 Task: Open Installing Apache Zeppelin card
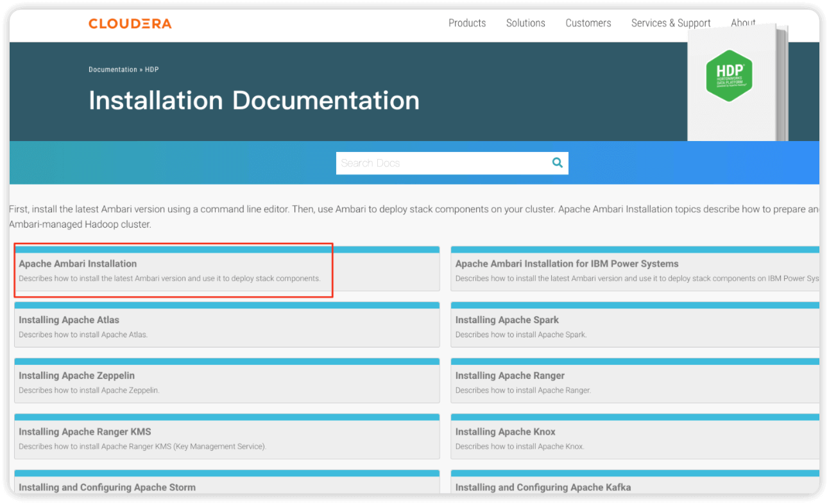point(227,380)
